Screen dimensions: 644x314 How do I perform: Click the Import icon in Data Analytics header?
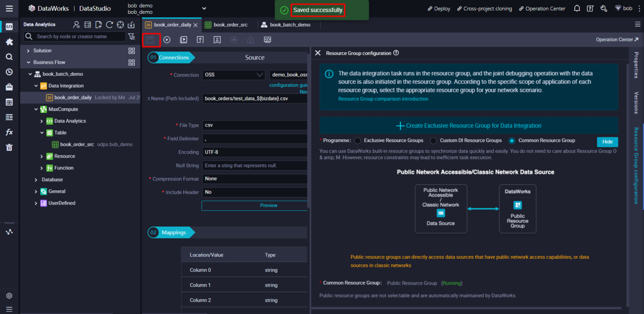pyautogui.click(x=131, y=25)
